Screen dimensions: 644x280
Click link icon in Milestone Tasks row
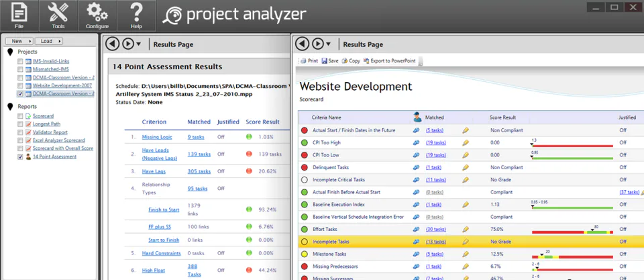416,254
